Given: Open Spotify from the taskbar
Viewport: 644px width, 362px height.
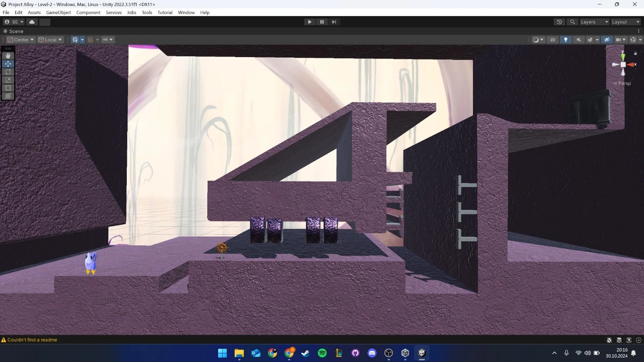Looking at the screenshot, I should click(322, 353).
